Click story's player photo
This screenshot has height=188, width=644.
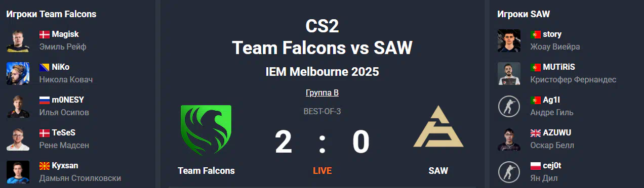[509, 40]
